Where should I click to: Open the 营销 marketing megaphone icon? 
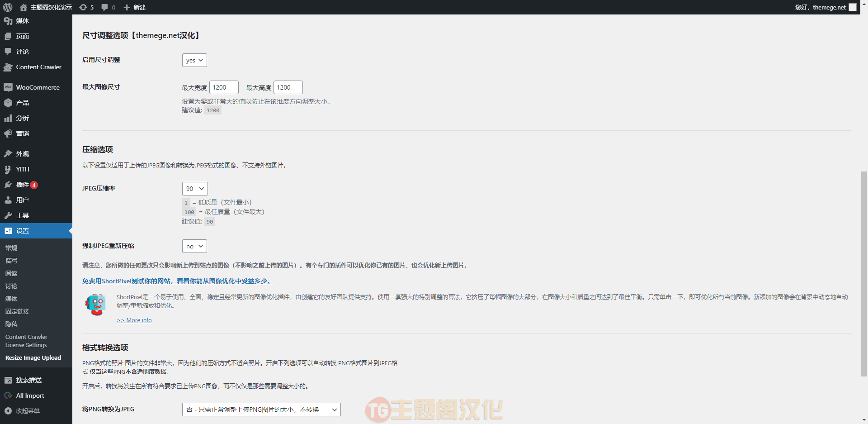tap(8, 133)
